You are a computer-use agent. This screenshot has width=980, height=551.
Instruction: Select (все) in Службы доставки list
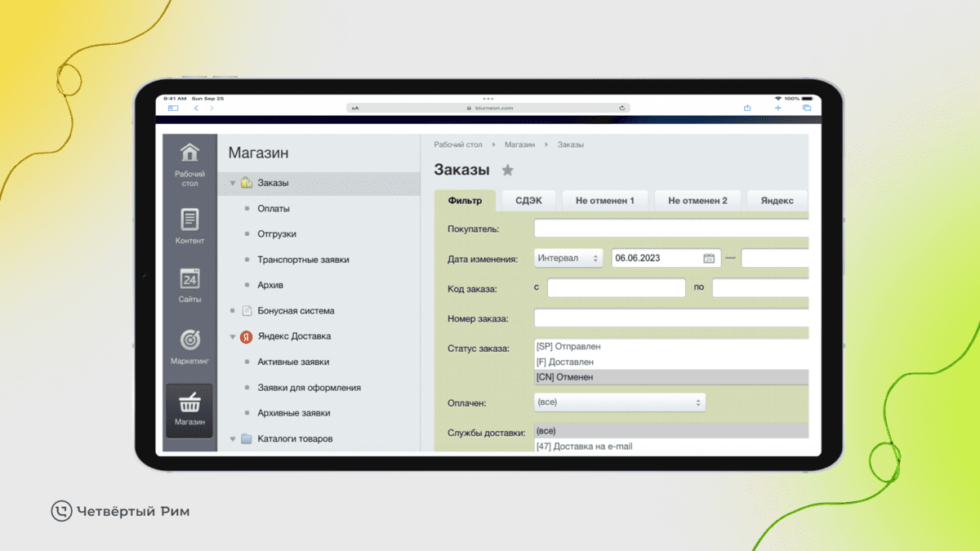click(671, 431)
